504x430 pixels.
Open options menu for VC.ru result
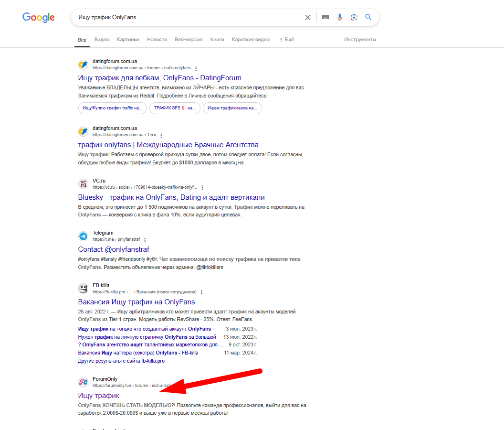[x=202, y=188]
